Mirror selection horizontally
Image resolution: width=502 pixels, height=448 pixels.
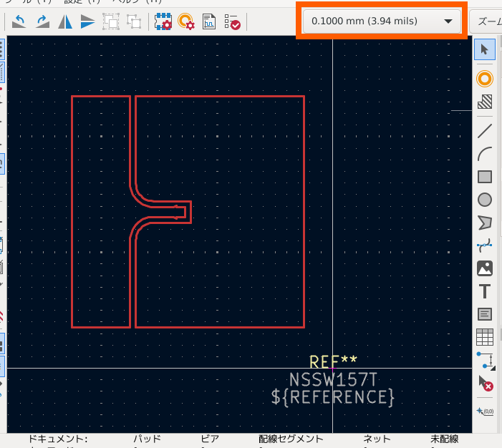tap(65, 21)
